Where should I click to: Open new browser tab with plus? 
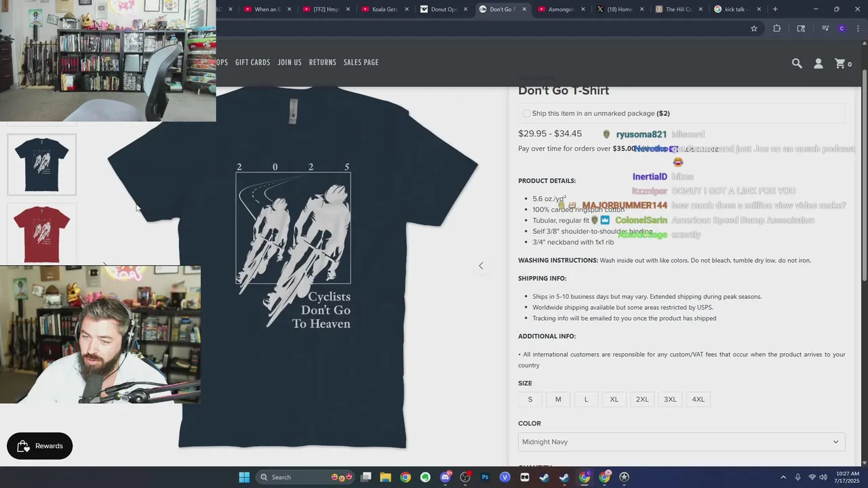775,9
